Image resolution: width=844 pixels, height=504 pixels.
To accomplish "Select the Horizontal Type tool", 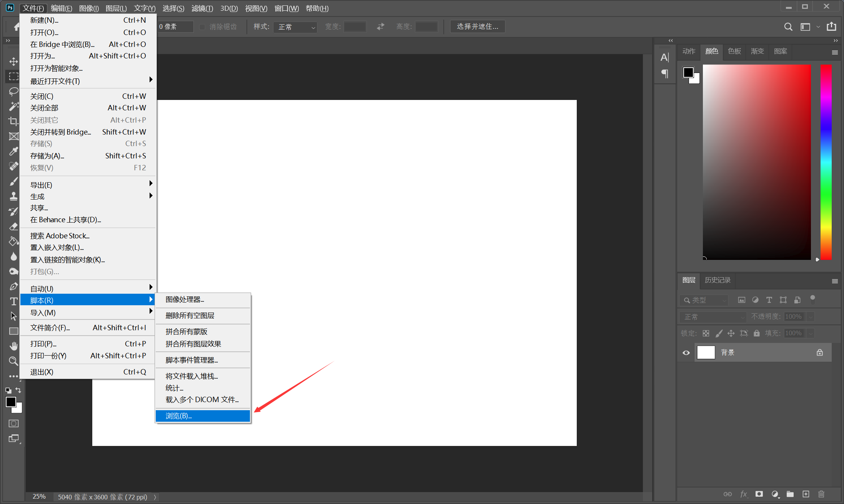I will [13, 301].
